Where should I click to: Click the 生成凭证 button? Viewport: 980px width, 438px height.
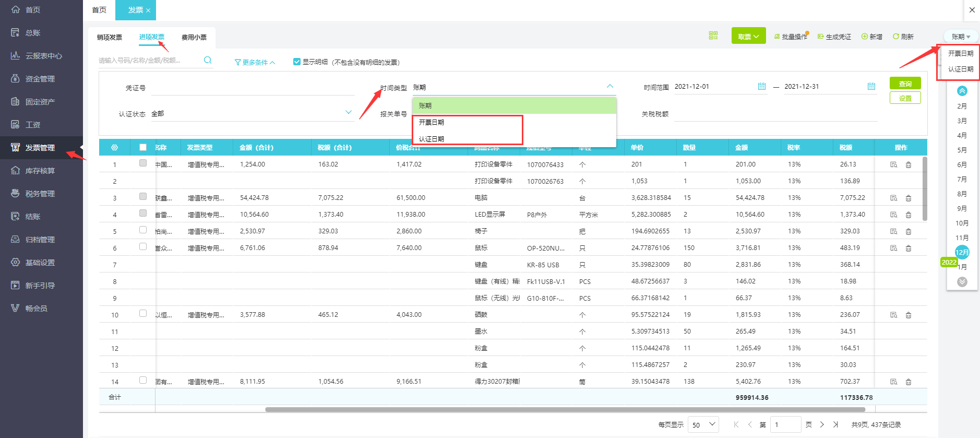[x=834, y=37]
